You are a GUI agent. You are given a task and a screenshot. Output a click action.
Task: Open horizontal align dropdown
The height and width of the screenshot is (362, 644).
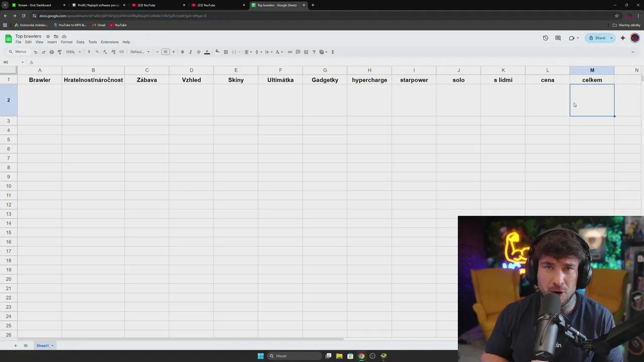click(x=248, y=52)
